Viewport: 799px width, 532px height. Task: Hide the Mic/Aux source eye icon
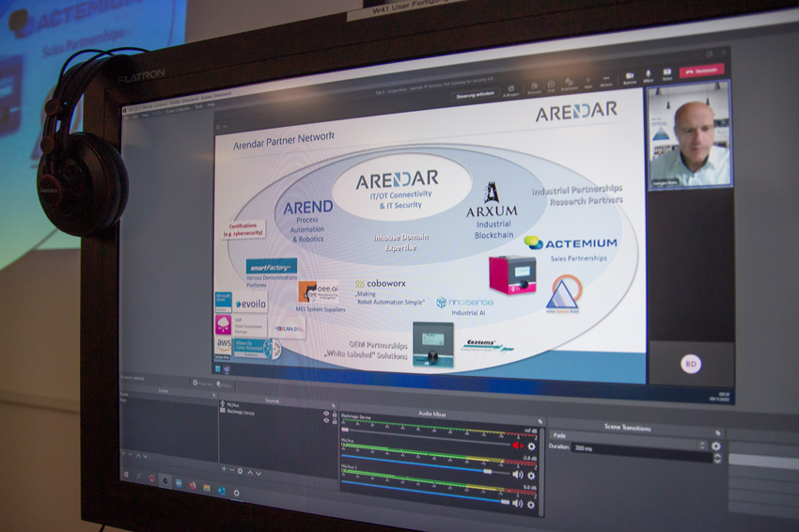[x=326, y=414]
